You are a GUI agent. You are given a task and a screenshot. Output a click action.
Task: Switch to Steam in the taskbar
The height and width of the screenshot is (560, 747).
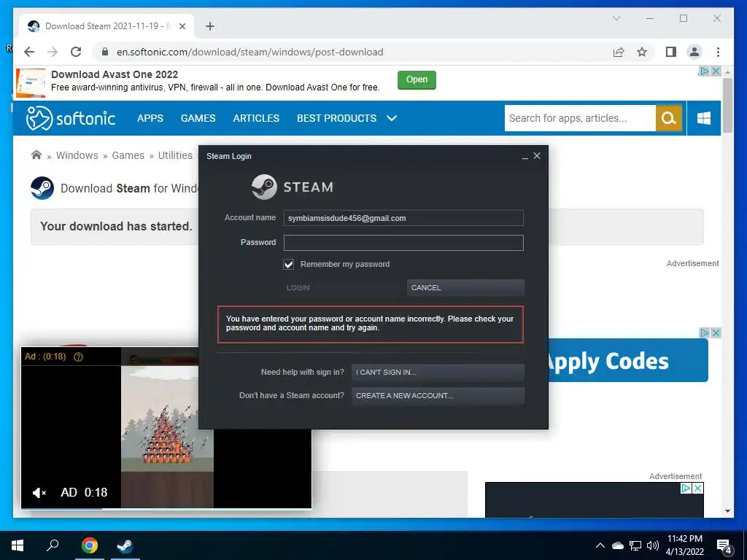(125, 545)
